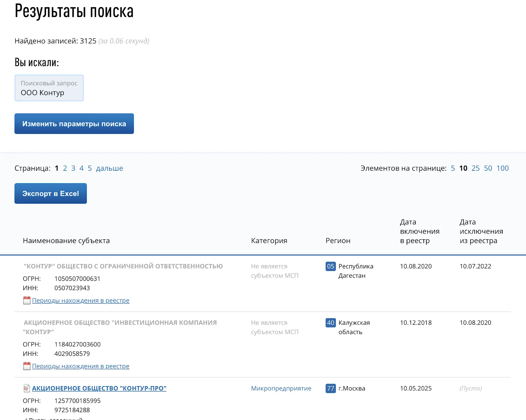
Task: Show 25 elements per page
Action: tap(475, 168)
